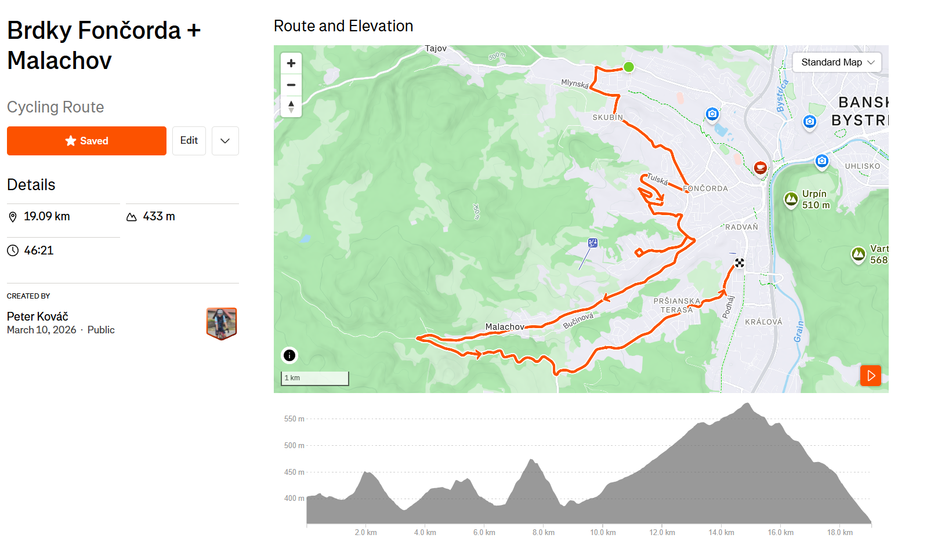Click the Edit route button

[189, 141]
